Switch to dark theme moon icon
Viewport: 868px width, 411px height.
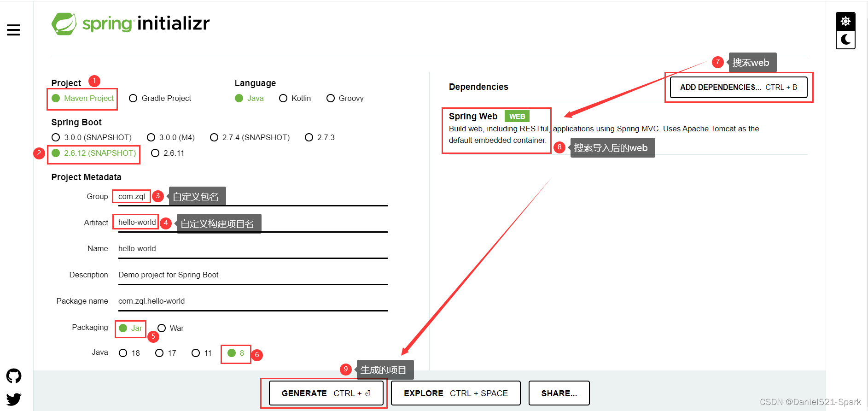tap(845, 40)
